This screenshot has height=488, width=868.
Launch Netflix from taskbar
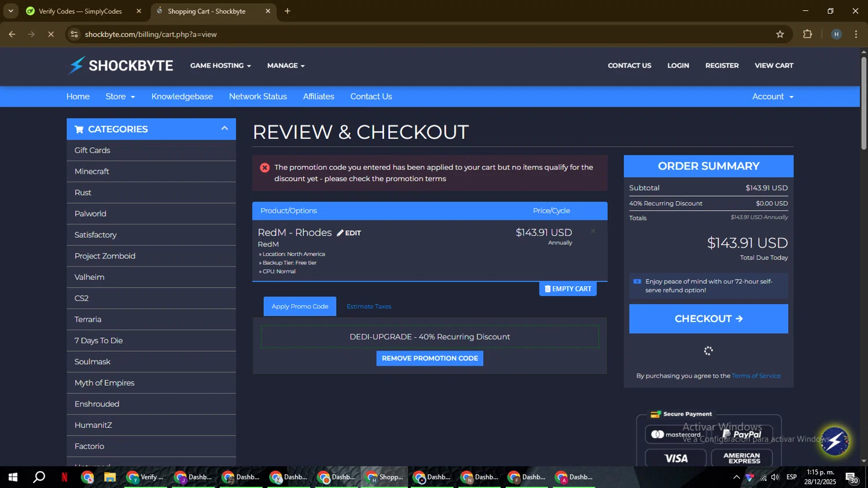coord(64,477)
